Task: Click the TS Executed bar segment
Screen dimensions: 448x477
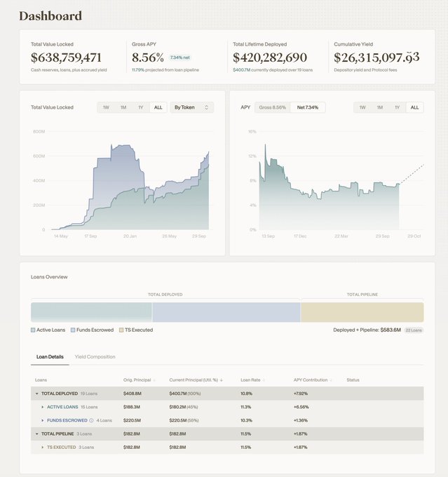Action: click(362, 312)
